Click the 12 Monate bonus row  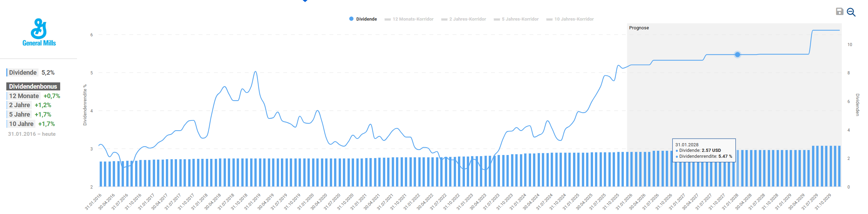(34, 96)
